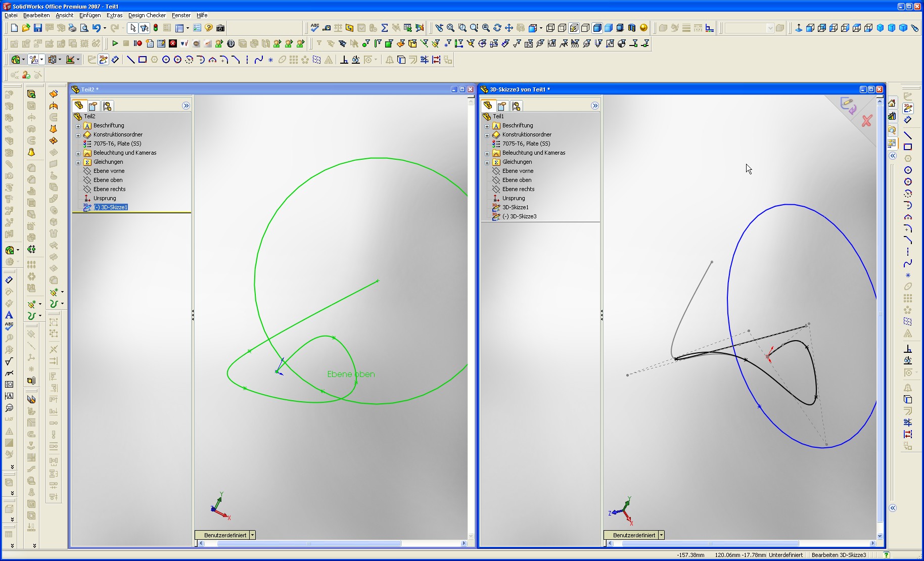Open the PropertyManager tab in the Teil1 window
This screenshot has height=561, width=924.
point(501,106)
